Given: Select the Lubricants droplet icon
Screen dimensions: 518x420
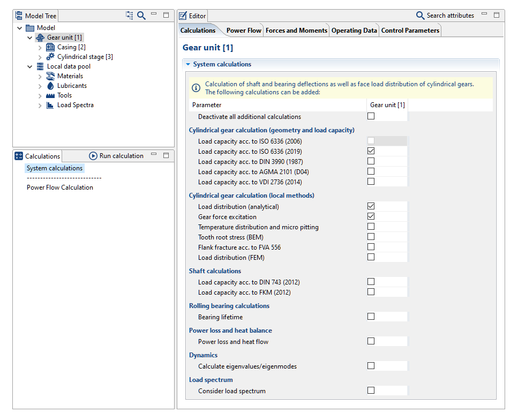Looking at the screenshot, I should [x=51, y=85].
